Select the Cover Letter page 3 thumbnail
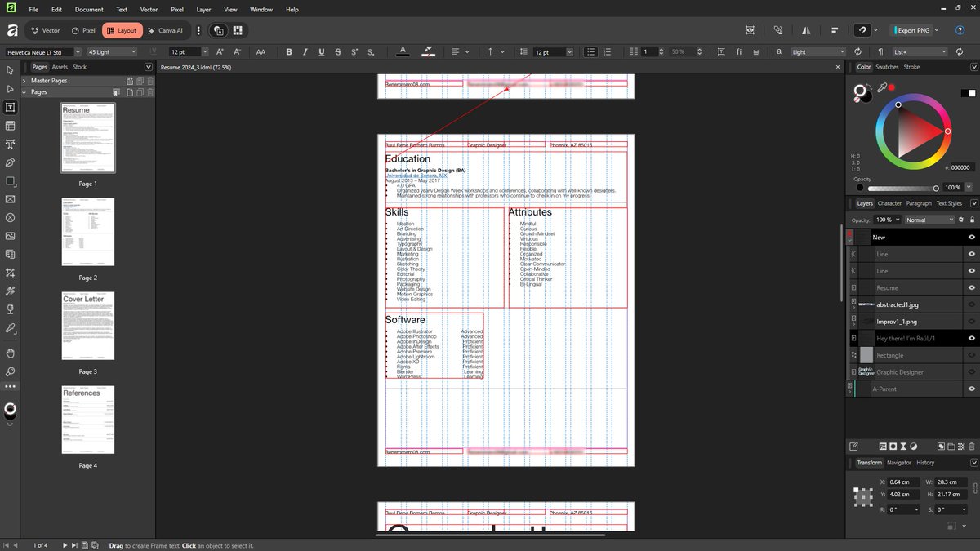 pos(87,327)
